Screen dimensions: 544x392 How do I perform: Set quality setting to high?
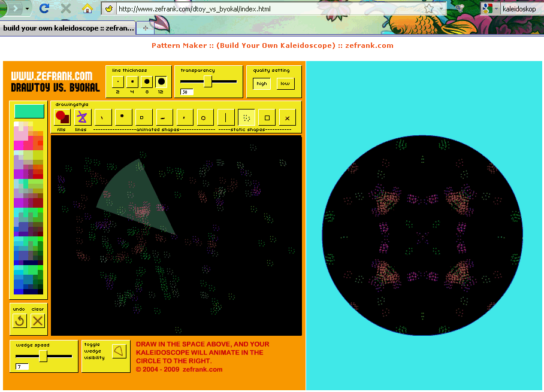click(262, 84)
